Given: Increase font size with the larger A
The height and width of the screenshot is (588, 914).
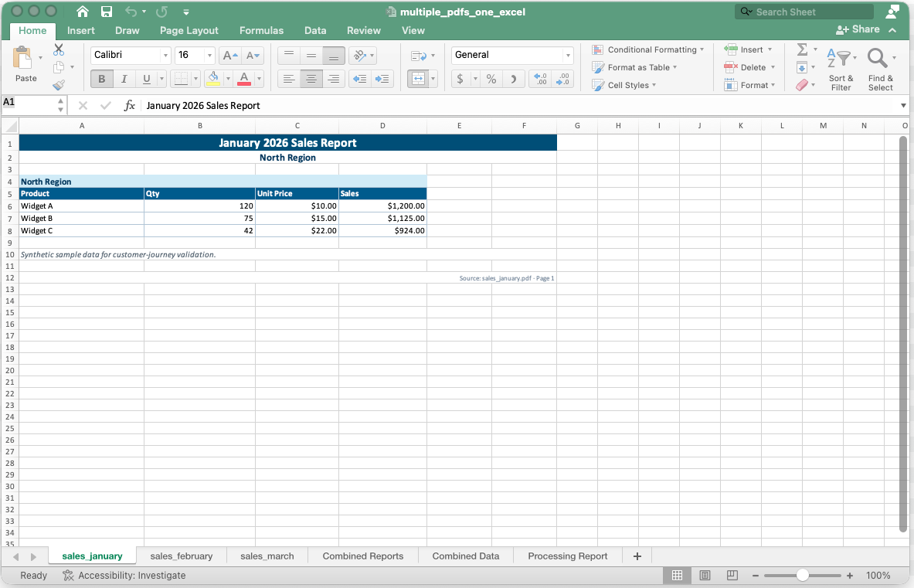Looking at the screenshot, I should click(x=231, y=56).
